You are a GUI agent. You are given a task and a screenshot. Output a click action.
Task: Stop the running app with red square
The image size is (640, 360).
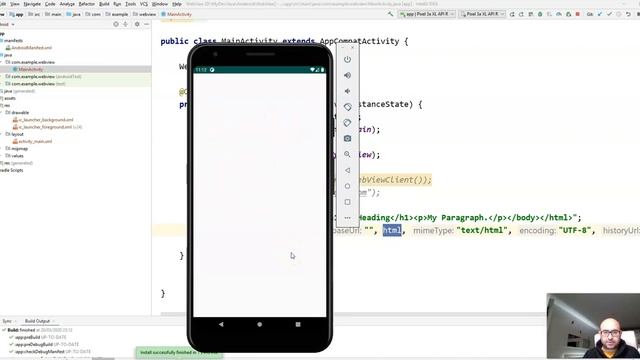(578, 14)
